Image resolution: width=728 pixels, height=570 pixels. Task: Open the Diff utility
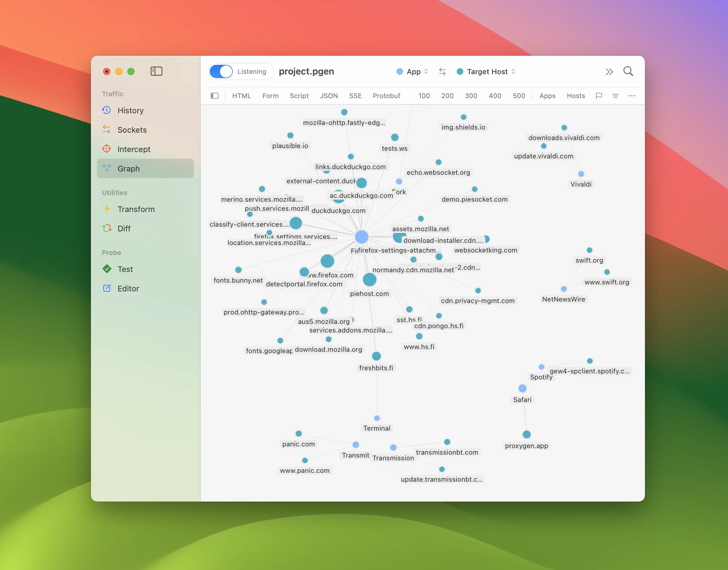[x=145, y=229]
